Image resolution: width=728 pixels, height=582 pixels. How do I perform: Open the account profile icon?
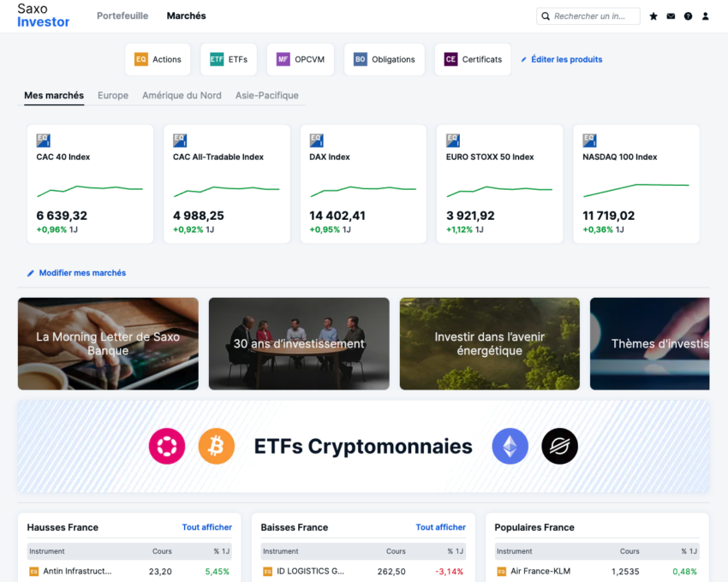coord(705,15)
